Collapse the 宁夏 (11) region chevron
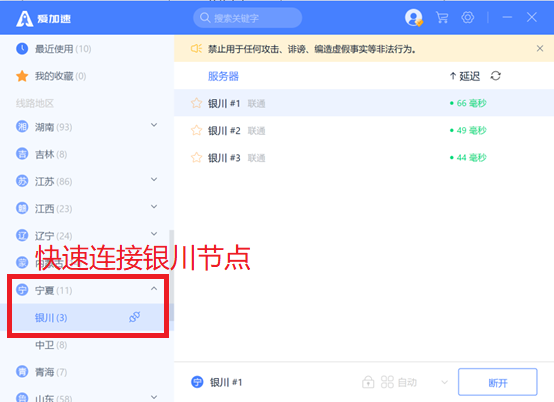 [x=154, y=289]
